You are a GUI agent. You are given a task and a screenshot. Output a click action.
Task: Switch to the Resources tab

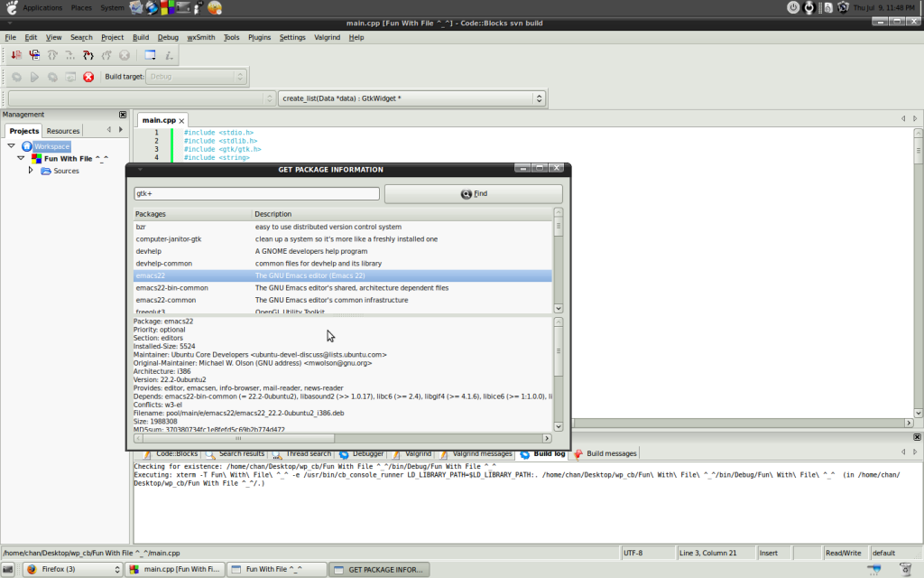click(x=63, y=131)
